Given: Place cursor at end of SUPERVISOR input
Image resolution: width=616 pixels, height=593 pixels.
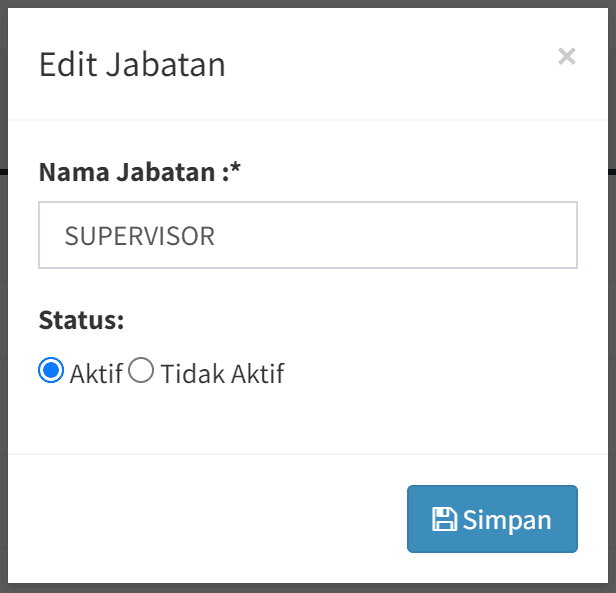Looking at the screenshot, I should [x=400, y=236].
